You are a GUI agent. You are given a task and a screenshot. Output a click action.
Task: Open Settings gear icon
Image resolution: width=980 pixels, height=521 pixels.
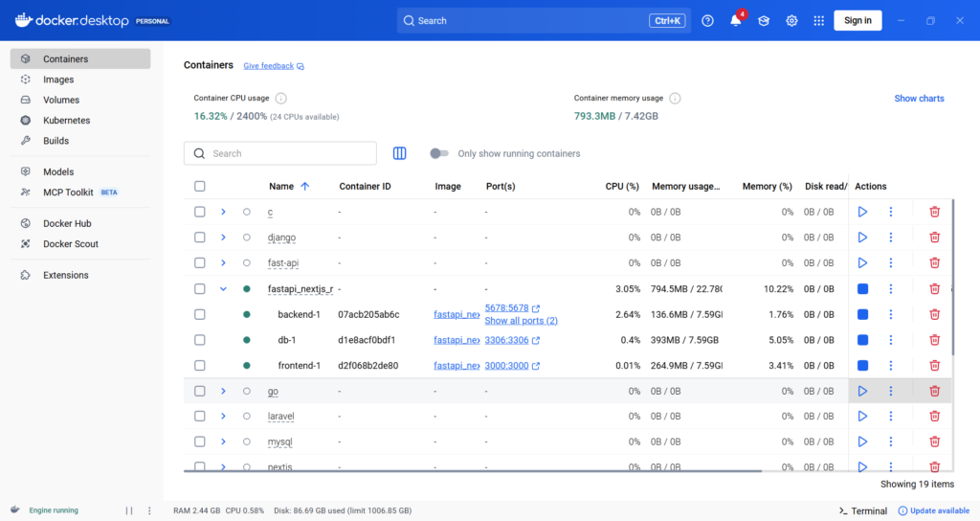[791, 21]
